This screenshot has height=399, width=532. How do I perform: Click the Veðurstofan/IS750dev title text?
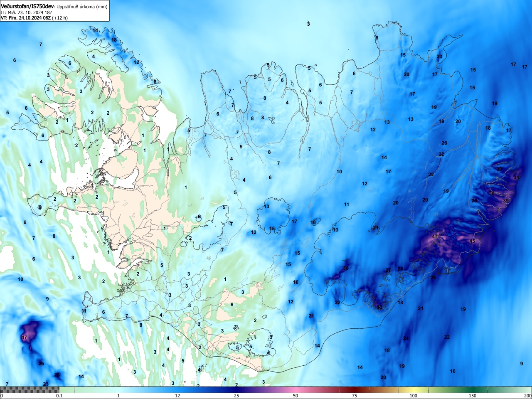click(27, 7)
